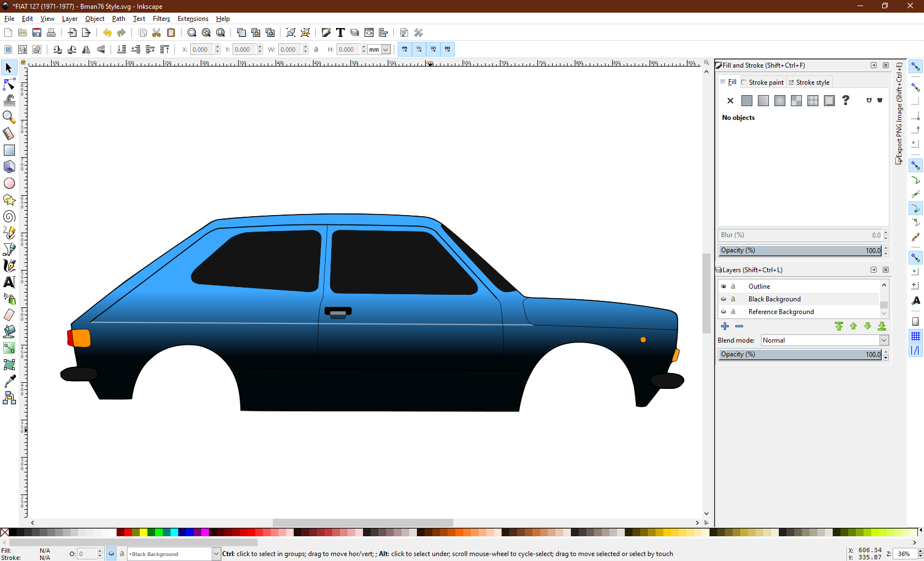This screenshot has width=924, height=561.
Task: Select the Tweak tool
Action: click(x=9, y=101)
